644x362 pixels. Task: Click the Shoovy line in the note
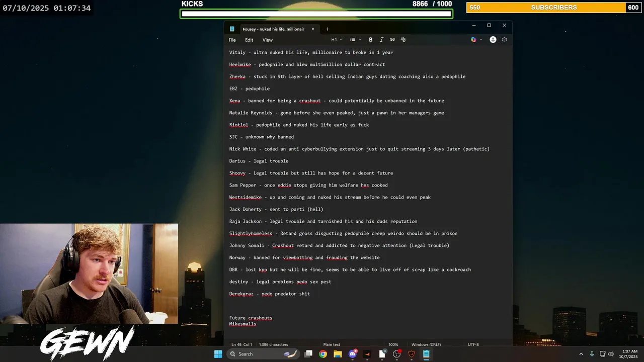click(311, 173)
